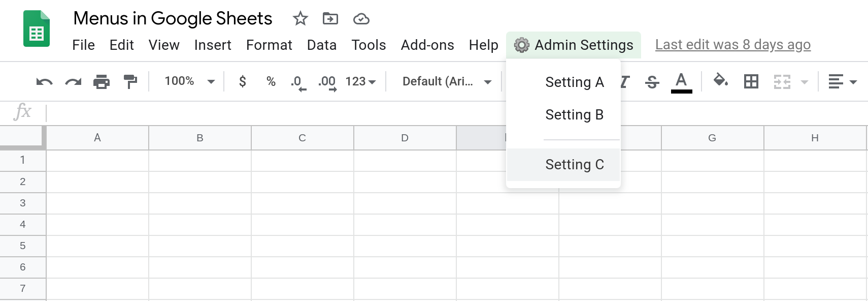The height and width of the screenshot is (301, 868).
Task: Select row 3 header
Action: point(23,203)
